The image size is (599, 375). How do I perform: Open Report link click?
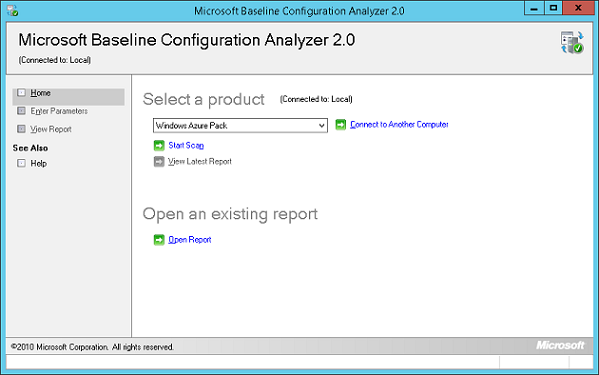coord(190,240)
